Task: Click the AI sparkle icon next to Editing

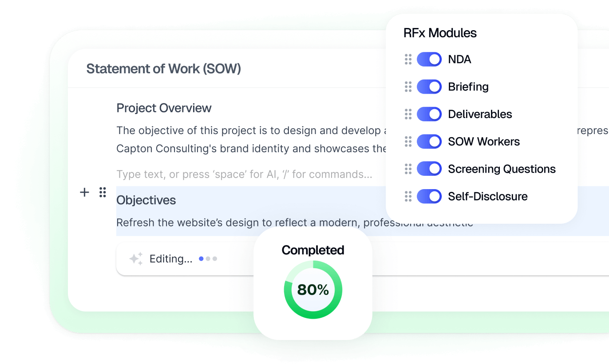Action: (x=136, y=259)
